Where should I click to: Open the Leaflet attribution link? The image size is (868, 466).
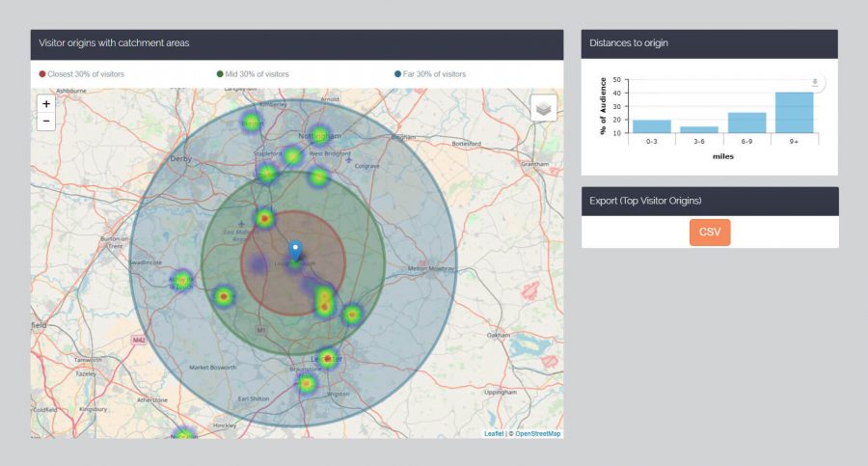pos(493,434)
